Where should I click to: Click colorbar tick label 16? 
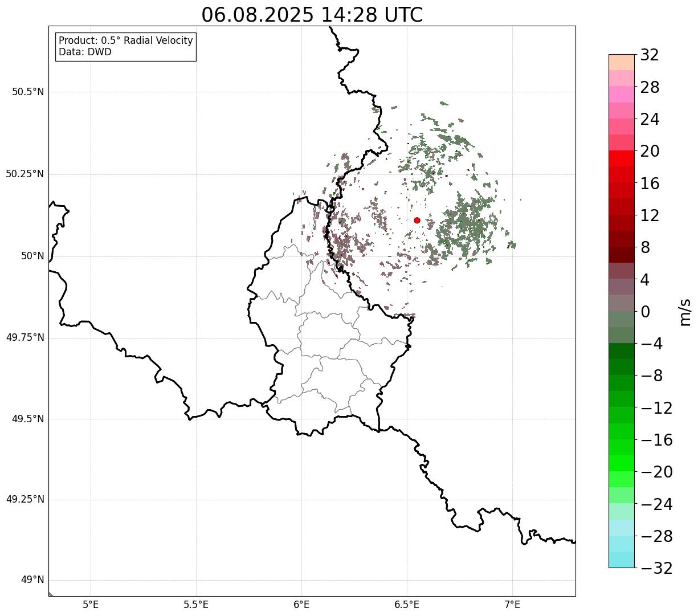(x=650, y=183)
